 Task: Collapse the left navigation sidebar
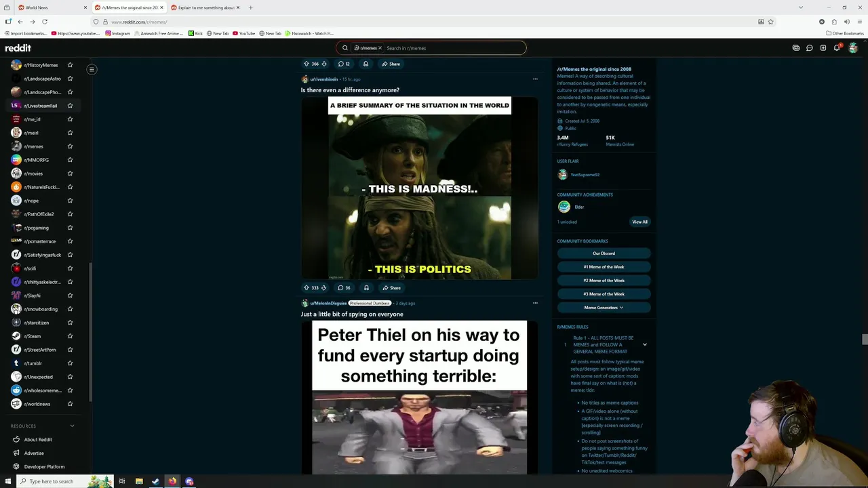(92, 69)
